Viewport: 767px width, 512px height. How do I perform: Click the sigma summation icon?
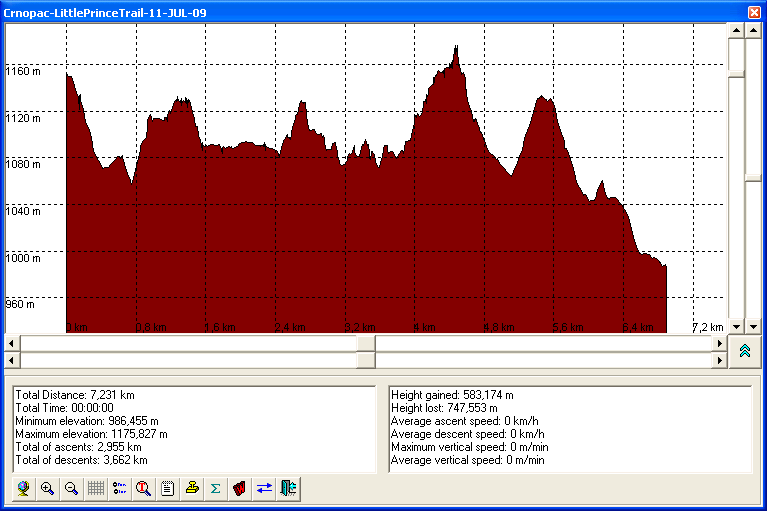[215, 489]
